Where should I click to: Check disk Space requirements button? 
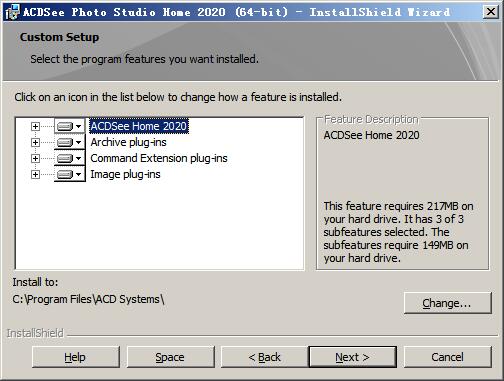point(170,357)
